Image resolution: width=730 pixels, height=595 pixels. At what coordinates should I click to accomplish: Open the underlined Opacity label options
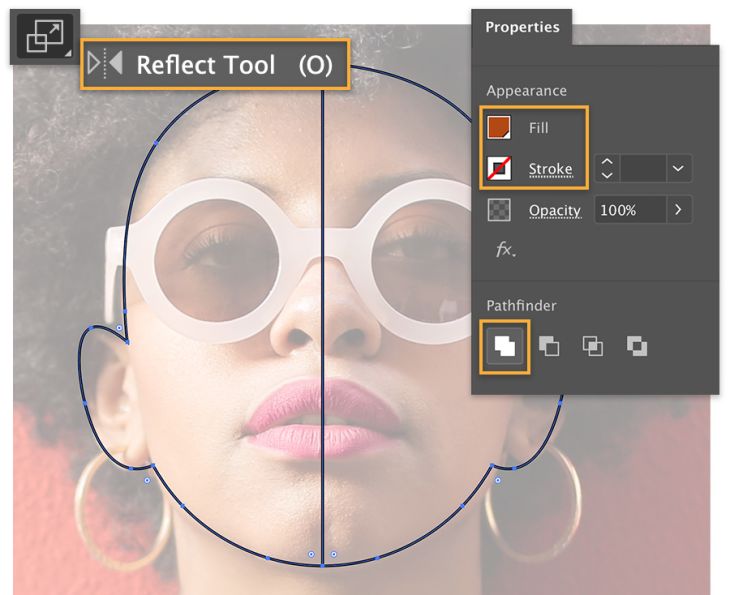[x=554, y=210]
